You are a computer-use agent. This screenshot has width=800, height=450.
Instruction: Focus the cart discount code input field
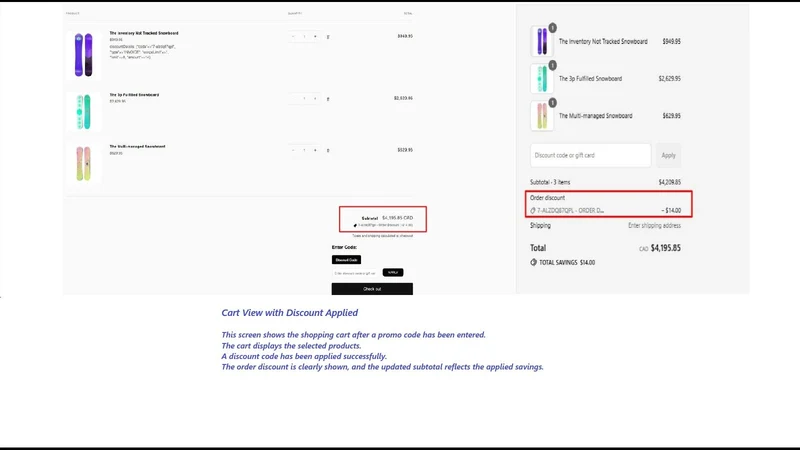tap(356, 273)
